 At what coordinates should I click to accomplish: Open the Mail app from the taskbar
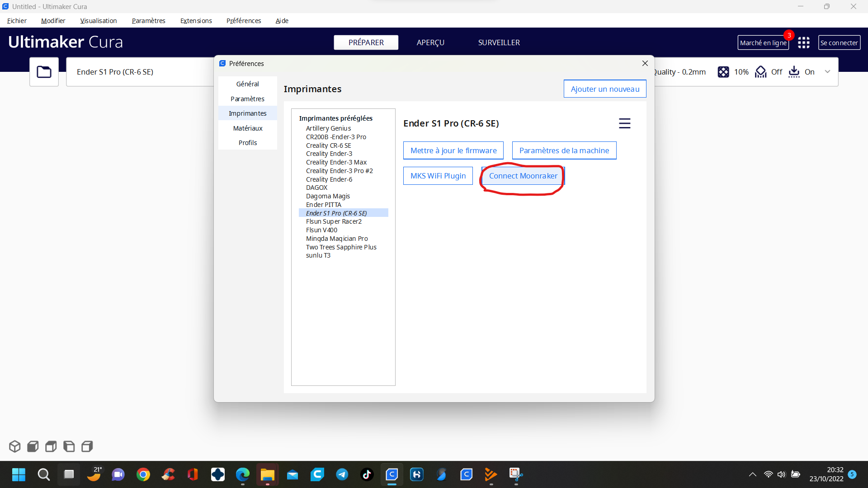(x=292, y=474)
